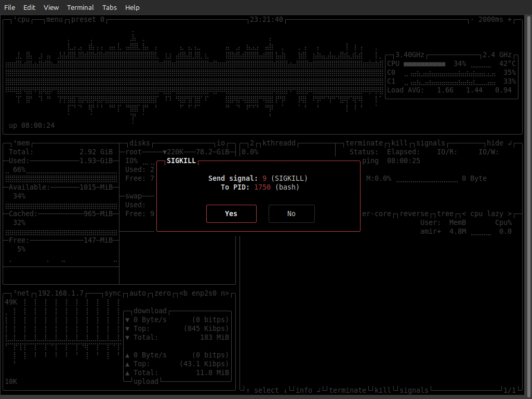Open the Terminal menu

81,7
